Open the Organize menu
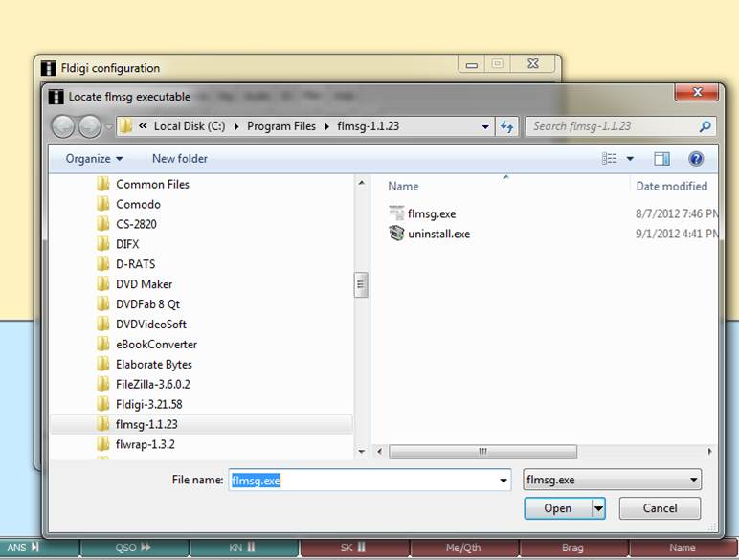739x560 pixels. (x=94, y=159)
